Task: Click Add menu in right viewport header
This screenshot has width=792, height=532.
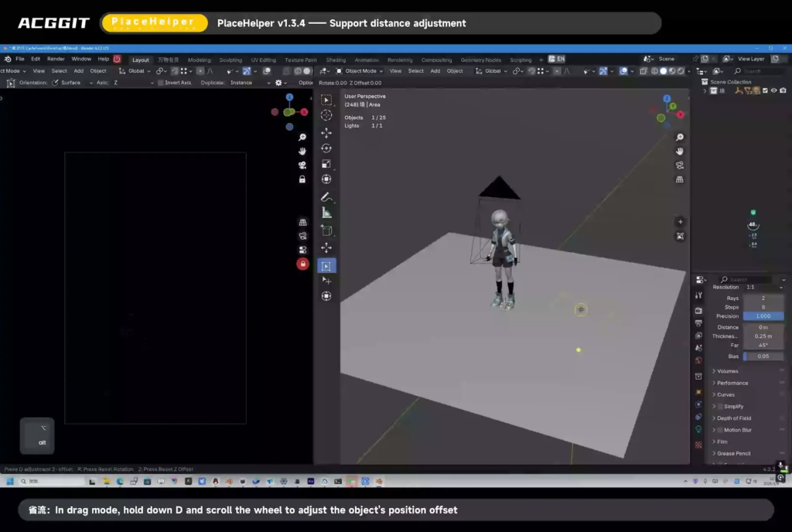Action: pyautogui.click(x=435, y=71)
